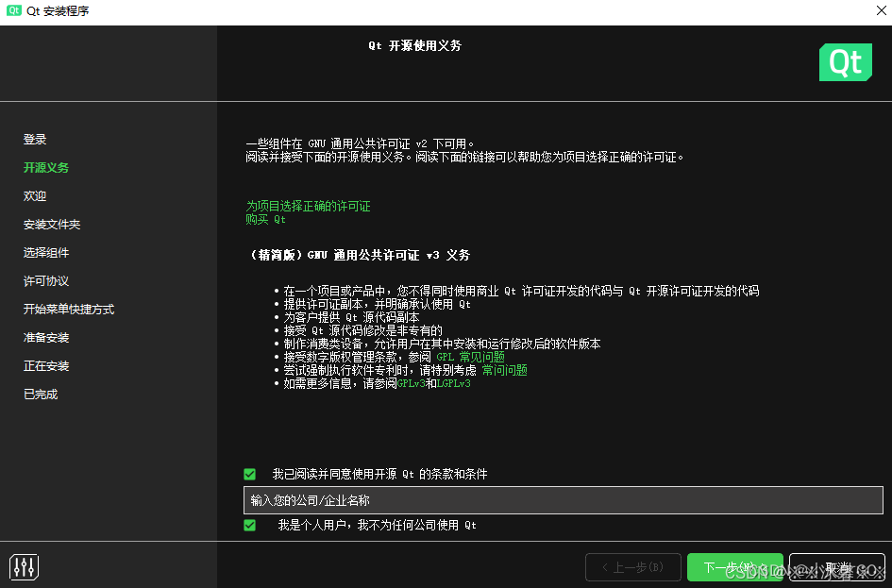Image resolution: width=892 pixels, height=588 pixels.
Task: Click the Qt icon in title bar
Action: [13, 10]
